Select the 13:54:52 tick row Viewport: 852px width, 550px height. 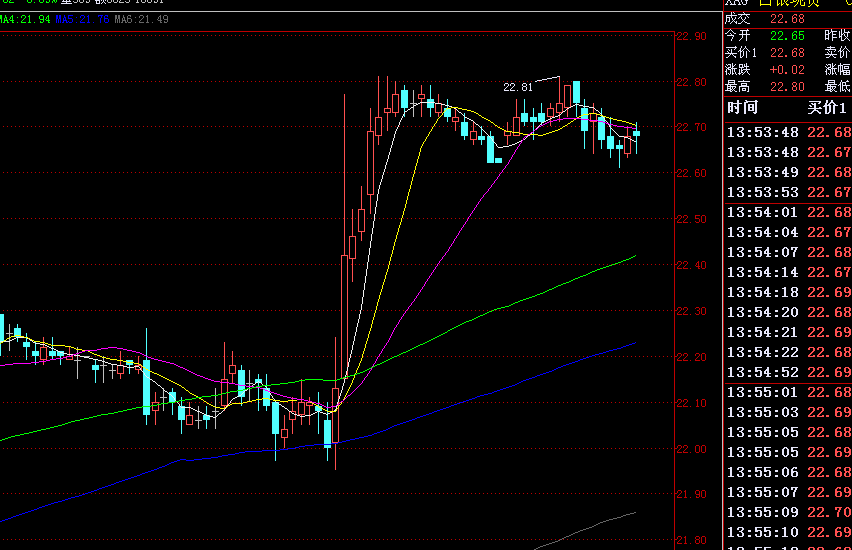[x=788, y=373]
